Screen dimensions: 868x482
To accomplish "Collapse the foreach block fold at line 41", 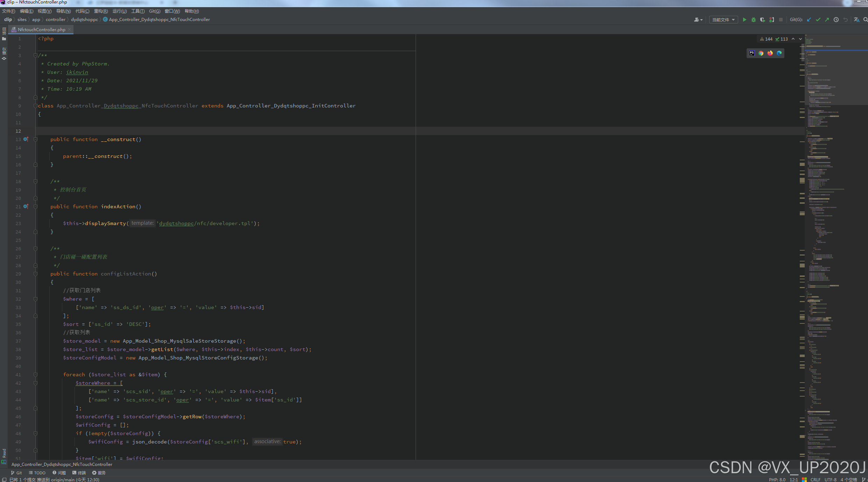I will point(35,375).
